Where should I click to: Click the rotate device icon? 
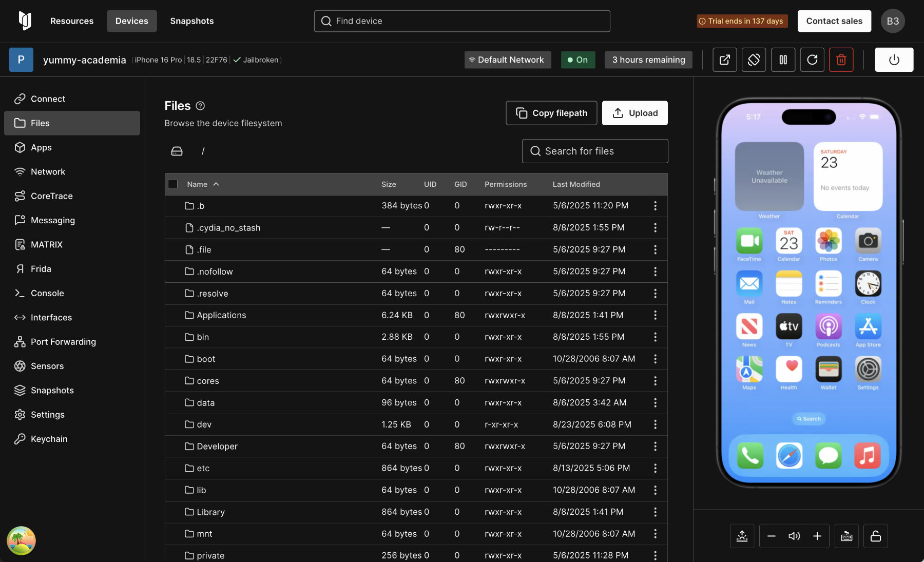tap(754, 60)
